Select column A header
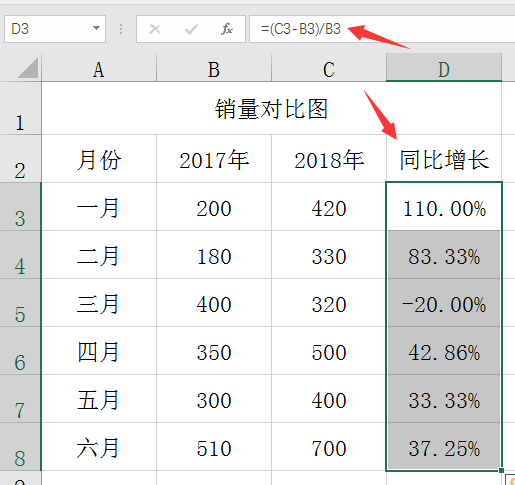 click(x=99, y=68)
